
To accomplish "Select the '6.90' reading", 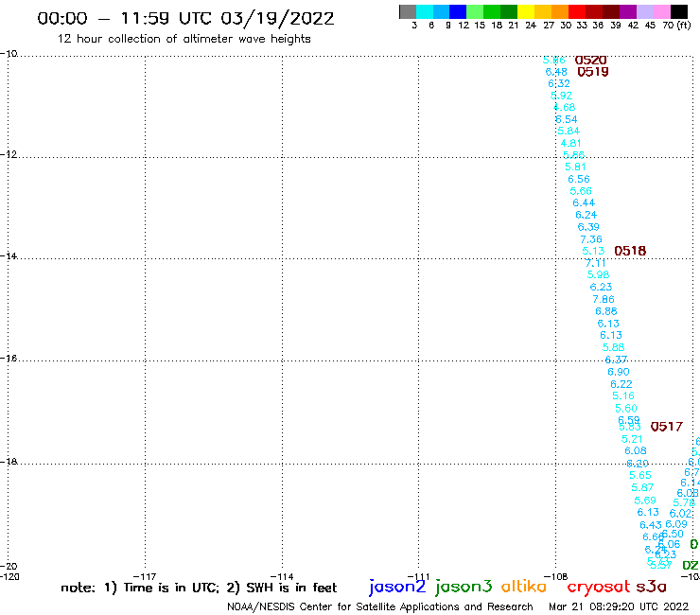I will (619, 372).
